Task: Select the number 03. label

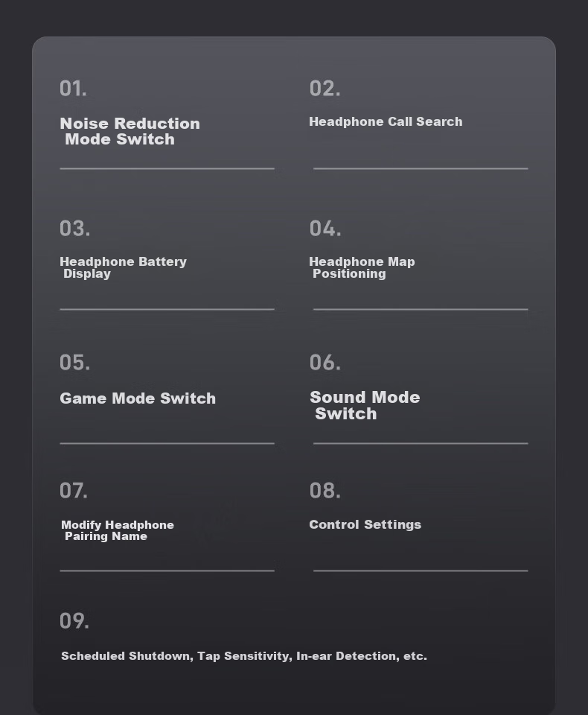Action: click(x=74, y=229)
